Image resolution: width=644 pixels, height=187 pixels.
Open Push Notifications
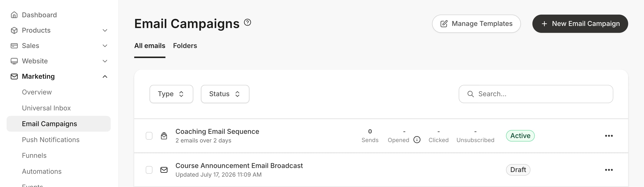tap(51, 140)
